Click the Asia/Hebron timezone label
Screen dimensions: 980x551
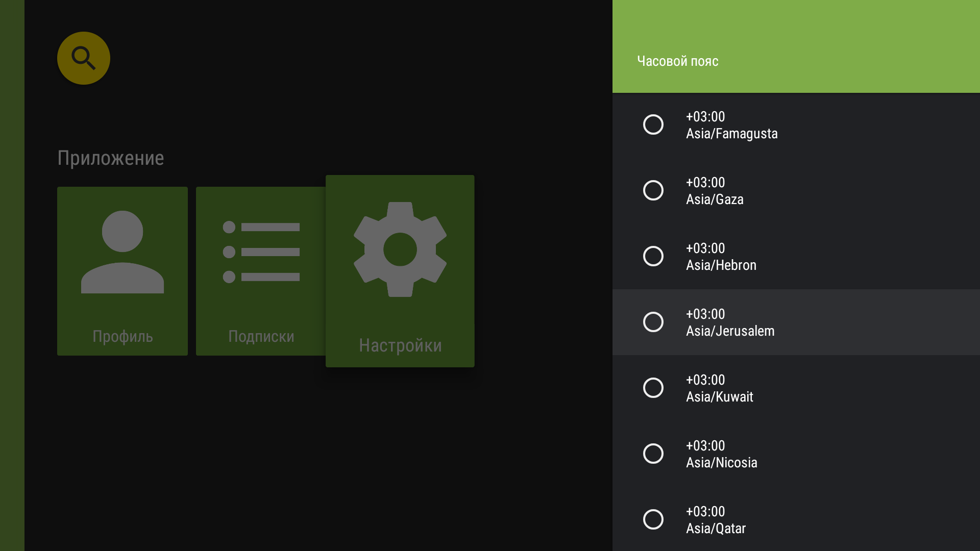[x=721, y=265]
